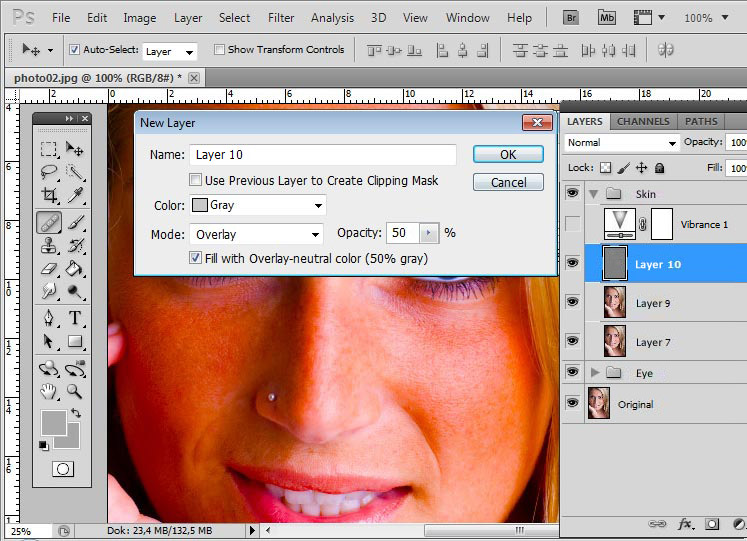Screen dimensions: 747x541
Task: Hide the Layer 9 visibility eye
Action: pyautogui.click(x=572, y=302)
